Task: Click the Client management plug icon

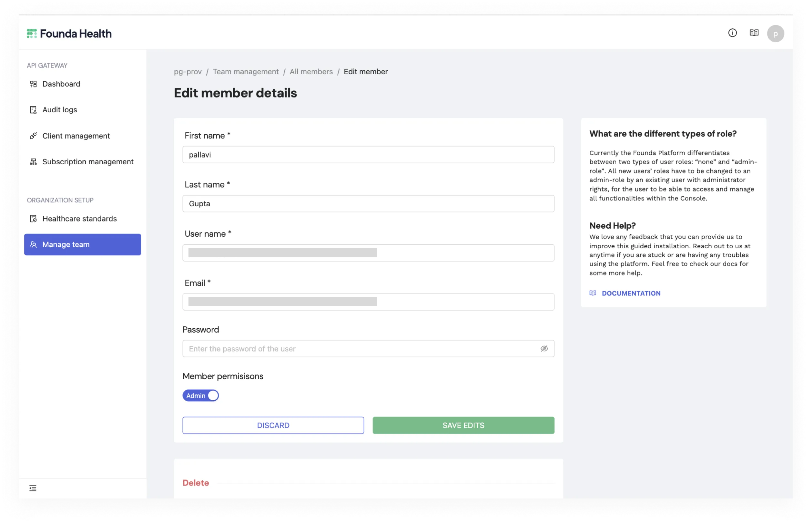Action: coord(33,136)
